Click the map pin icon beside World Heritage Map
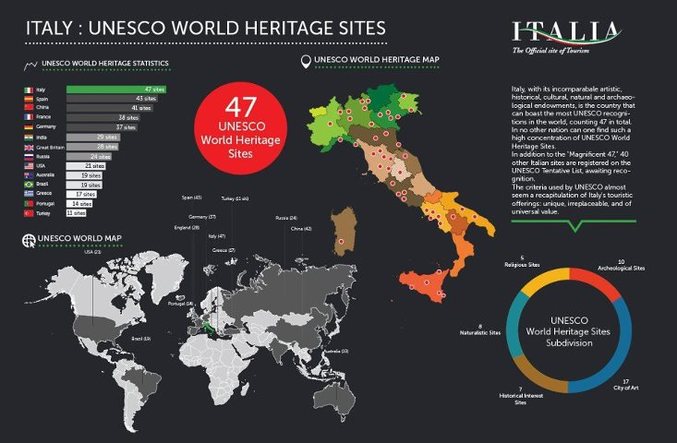This screenshot has height=443, width=677. click(305, 61)
